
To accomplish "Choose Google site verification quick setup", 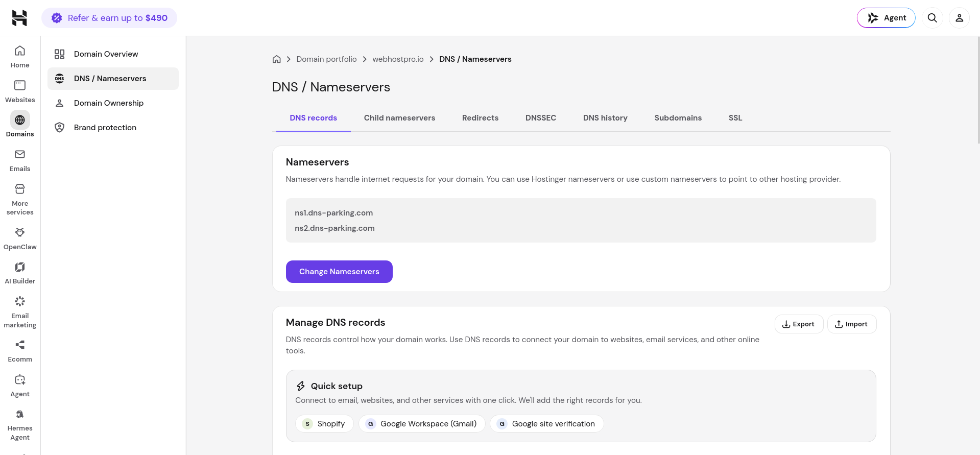I will pos(547,424).
